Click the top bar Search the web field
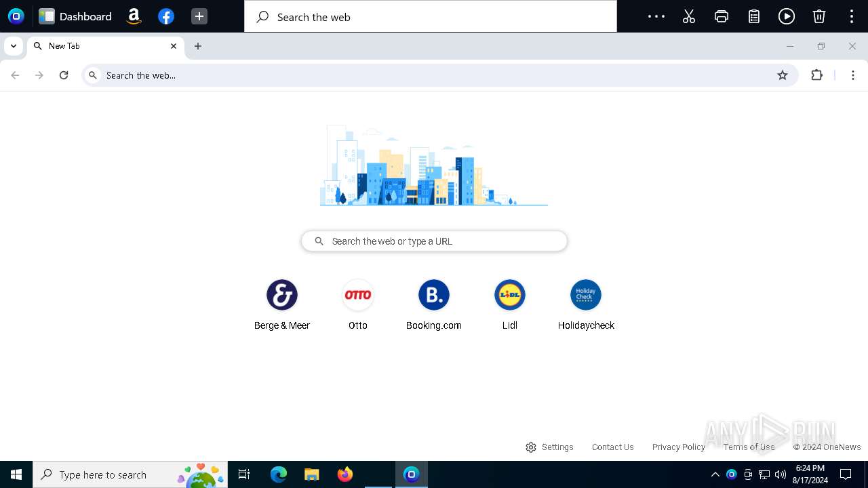Image resolution: width=868 pixels, height=488 pixels. [431, 16]
